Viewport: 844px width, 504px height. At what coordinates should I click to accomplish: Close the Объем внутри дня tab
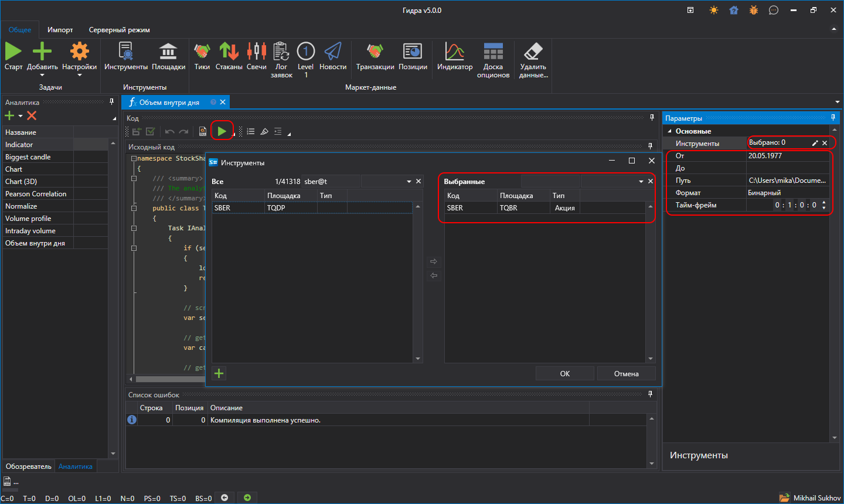click(223, 102)
